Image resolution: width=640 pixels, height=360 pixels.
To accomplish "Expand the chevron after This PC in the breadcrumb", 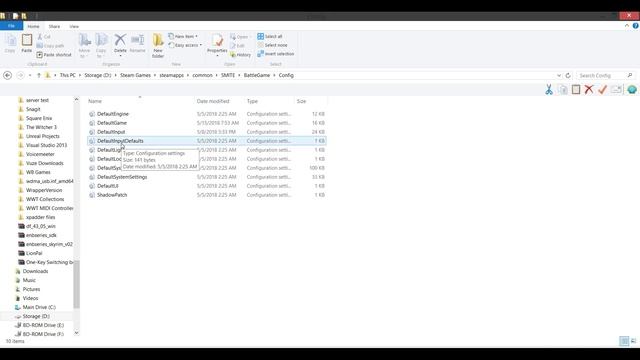I will [x=80, y=76].
